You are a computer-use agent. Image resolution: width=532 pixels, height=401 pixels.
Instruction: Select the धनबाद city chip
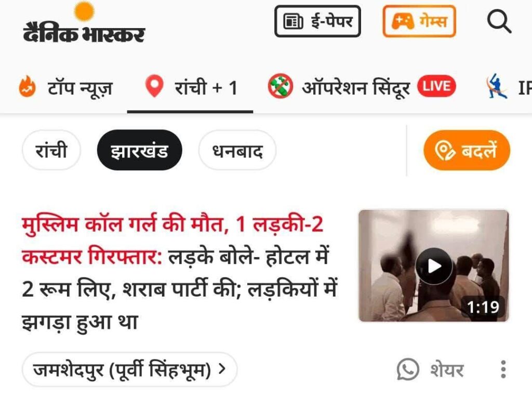pyautogui.click(x=237, y=150)
